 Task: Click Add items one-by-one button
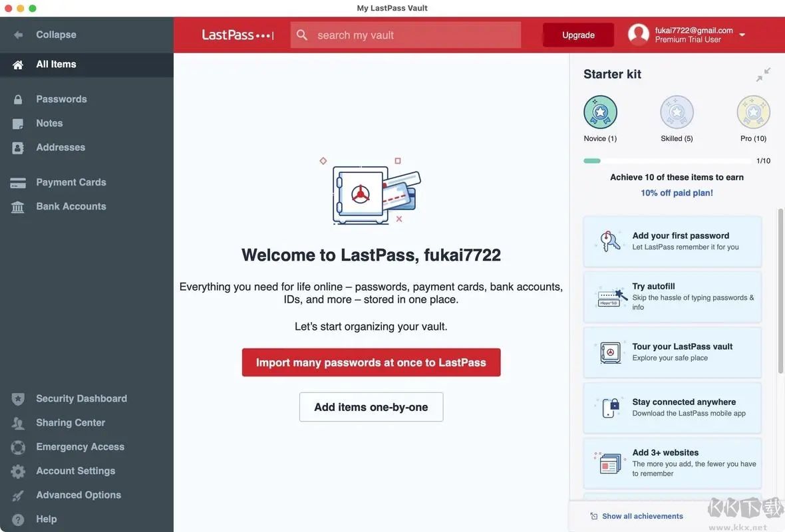371,407
